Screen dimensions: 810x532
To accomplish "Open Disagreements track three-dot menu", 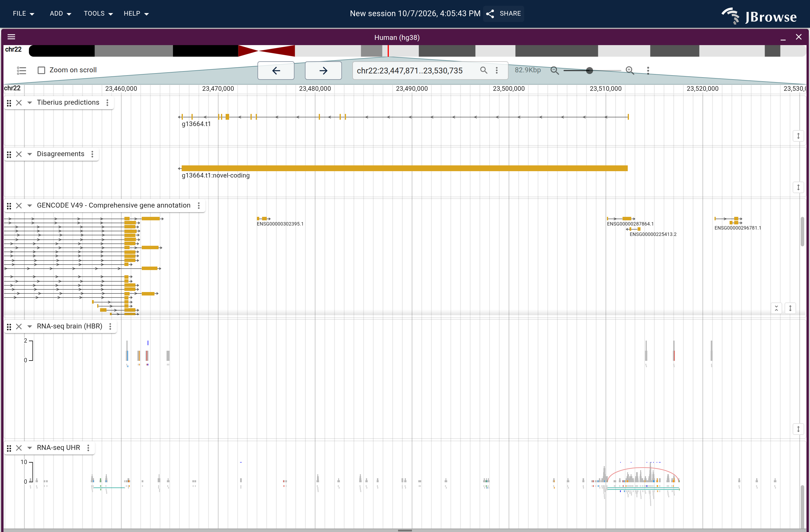I will (x=92, y=154).
